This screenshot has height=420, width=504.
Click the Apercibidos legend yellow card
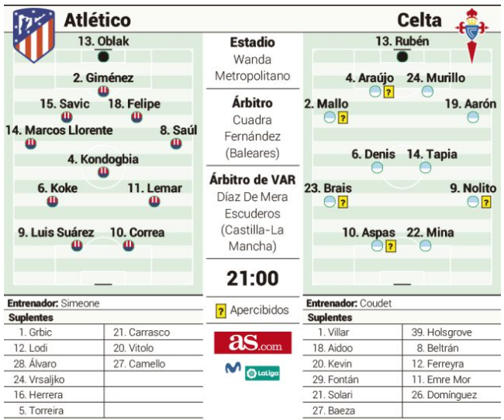(221, 311)
